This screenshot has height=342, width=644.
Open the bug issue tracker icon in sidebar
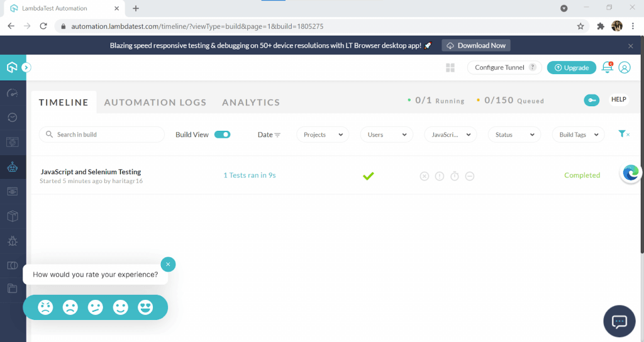13,241
